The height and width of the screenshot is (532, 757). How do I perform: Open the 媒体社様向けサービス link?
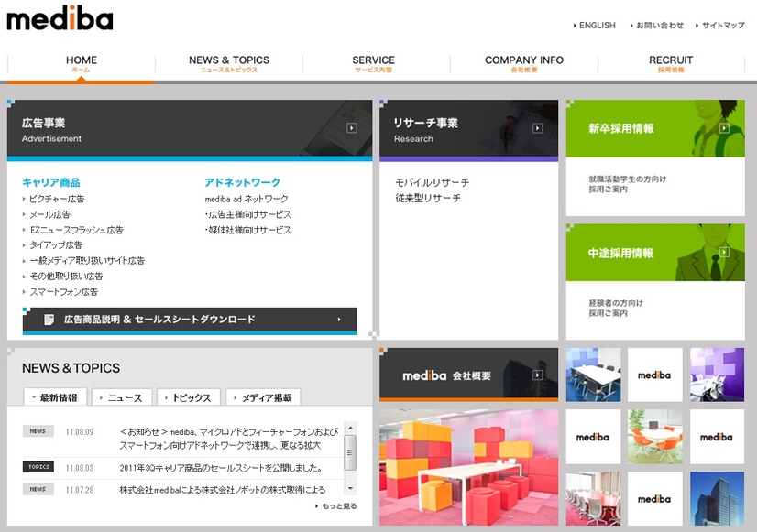248,230
